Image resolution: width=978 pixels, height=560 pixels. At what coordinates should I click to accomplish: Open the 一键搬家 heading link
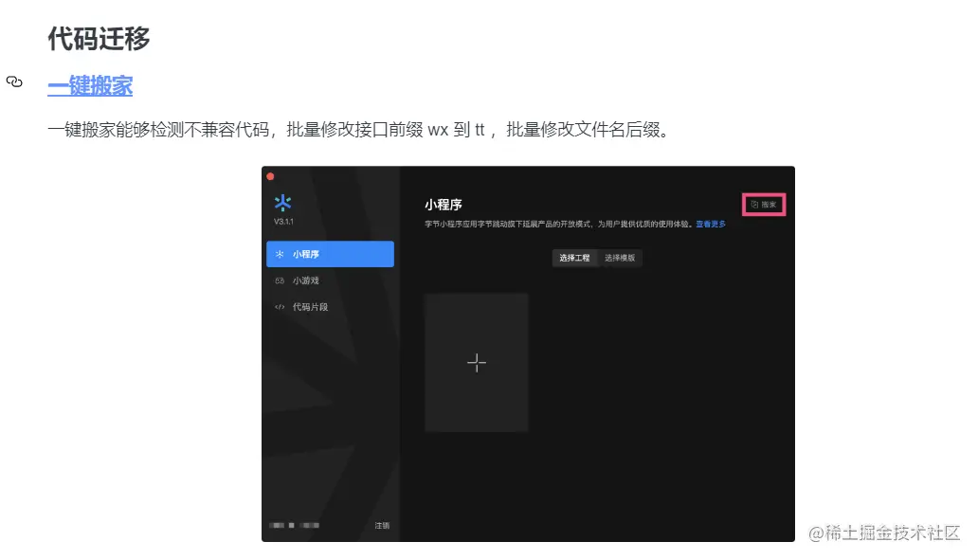pos(90,85)
